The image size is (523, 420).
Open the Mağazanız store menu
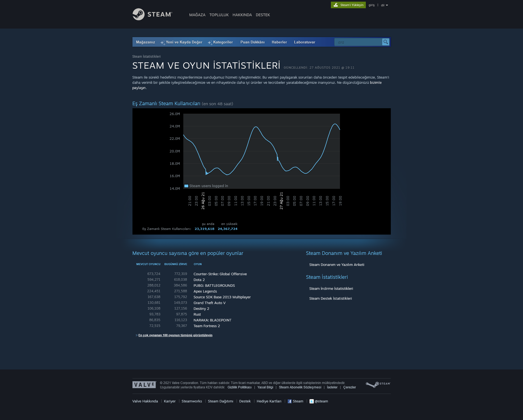pyautogui.click(x=145, y=42)
